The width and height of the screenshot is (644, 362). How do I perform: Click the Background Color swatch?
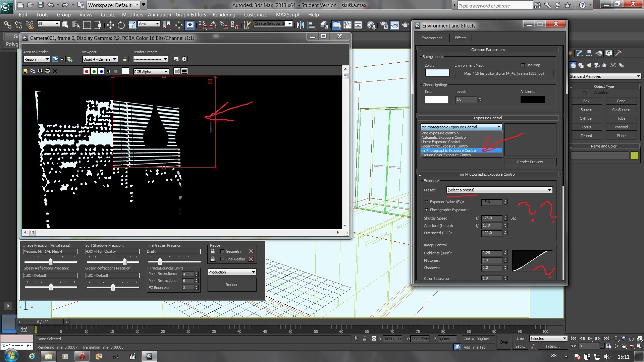click(x=437, y=73)
